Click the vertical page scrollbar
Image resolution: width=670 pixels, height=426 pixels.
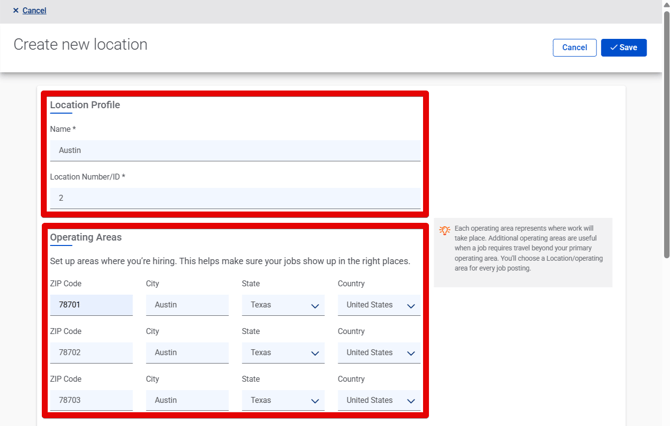pyautogui.click(x=666, y=135)
